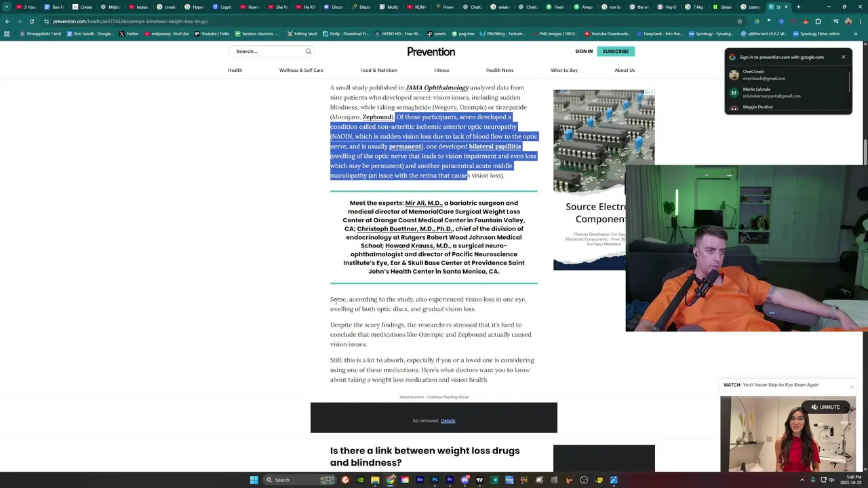Image resolution: width=868 pixels, height=488 pixels.
Task: Click the Prevention logo
Action: (x=431, y=52)
